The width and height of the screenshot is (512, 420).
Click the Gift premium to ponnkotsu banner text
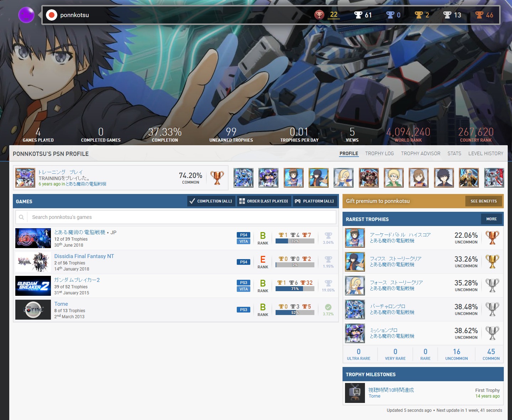(378, 201)
